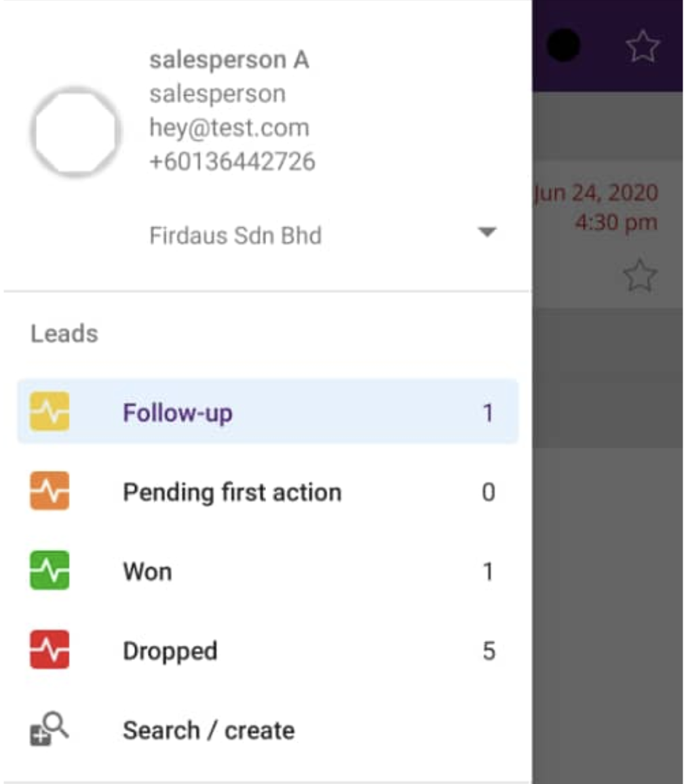The height and width of the screenshot is (784, 684).
Task: Select Search / create option
Action: tap(208, 730)
